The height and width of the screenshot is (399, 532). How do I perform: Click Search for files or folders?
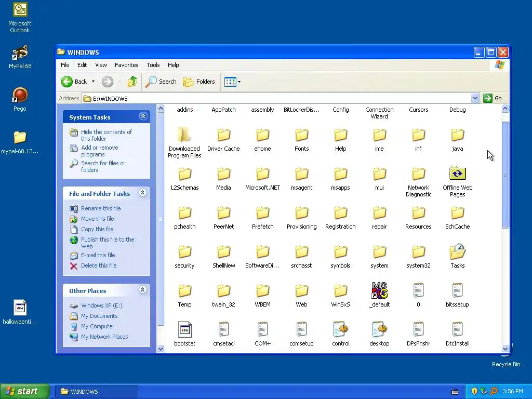[x=103, y=166]
